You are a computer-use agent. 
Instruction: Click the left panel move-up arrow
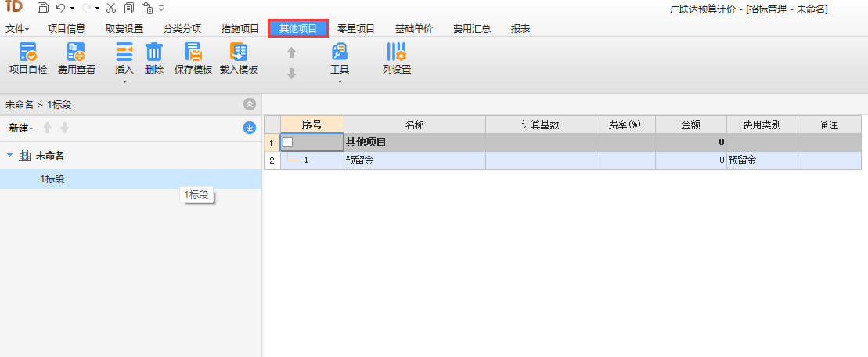click(48, 128)
